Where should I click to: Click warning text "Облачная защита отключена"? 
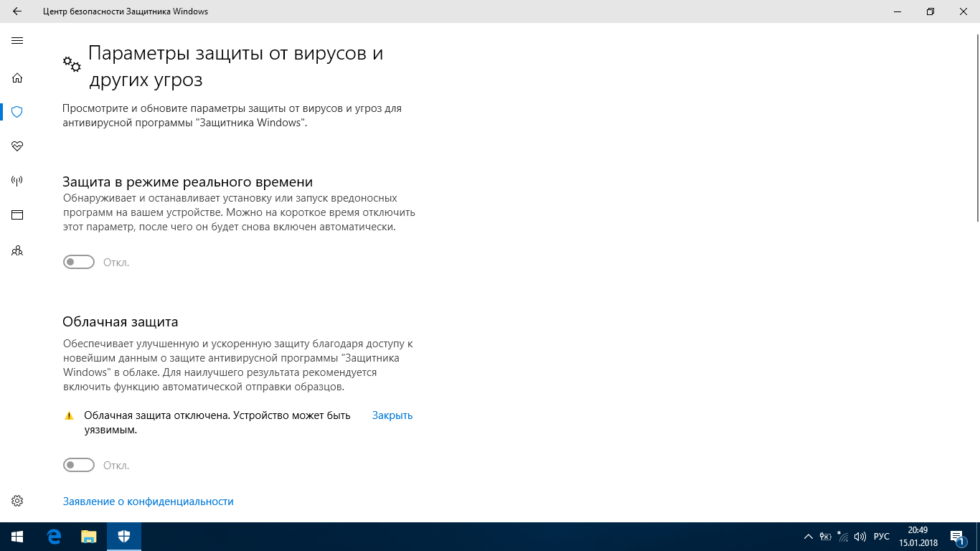coord(156,415)
